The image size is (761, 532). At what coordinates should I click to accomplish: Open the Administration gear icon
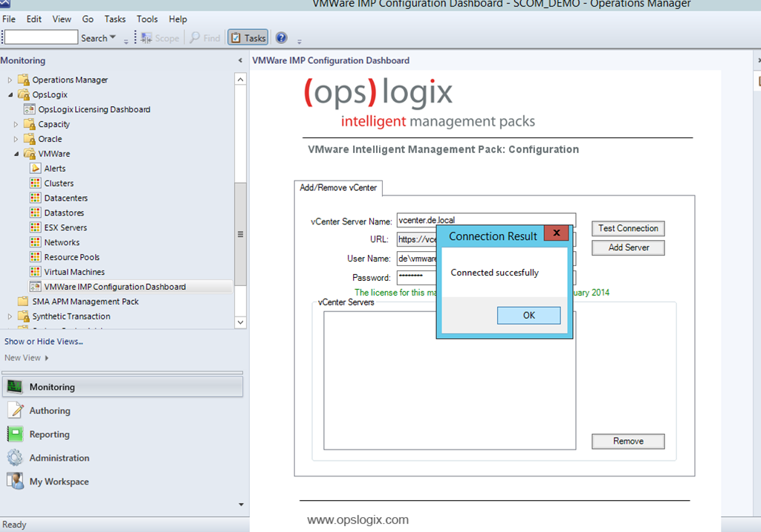point(16,458)
